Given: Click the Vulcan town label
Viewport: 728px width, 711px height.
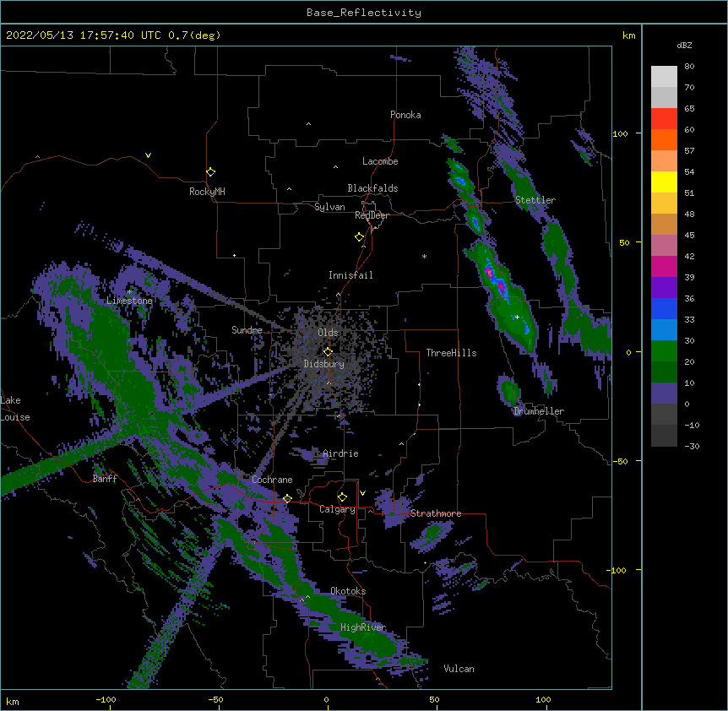Looking at the screenshot, I should [x=459, y=669].
